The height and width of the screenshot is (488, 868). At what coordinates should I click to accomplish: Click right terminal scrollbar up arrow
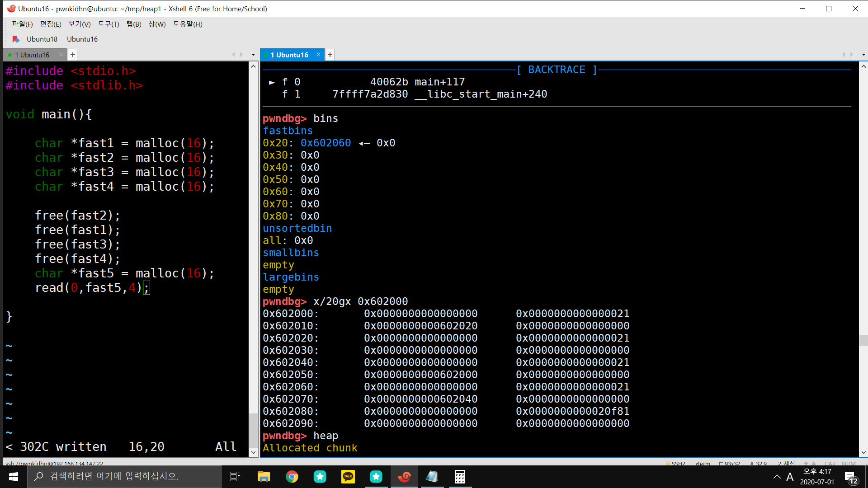coord(863,66)
